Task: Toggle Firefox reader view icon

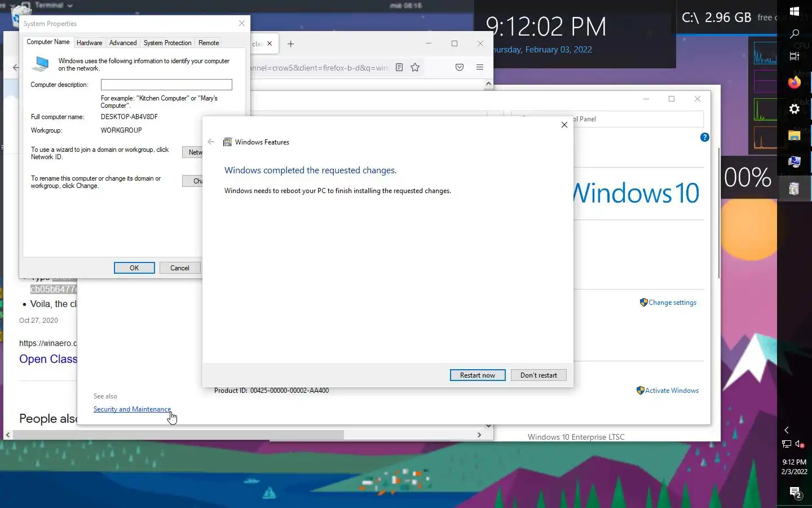Action: coord(399,67)
